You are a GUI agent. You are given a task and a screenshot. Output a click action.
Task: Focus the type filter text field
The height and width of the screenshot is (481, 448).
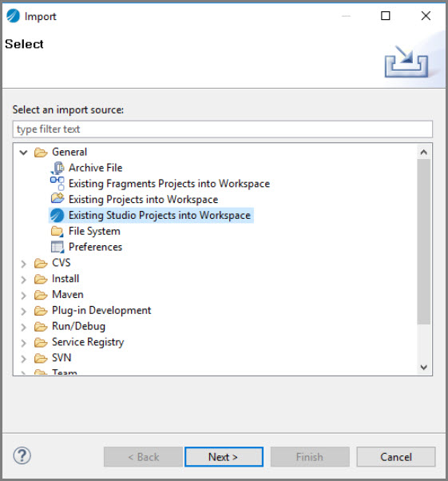(223, 129)
